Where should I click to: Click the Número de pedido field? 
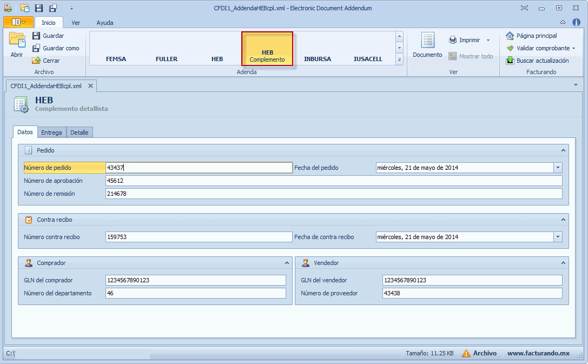(x=199, y=168)
